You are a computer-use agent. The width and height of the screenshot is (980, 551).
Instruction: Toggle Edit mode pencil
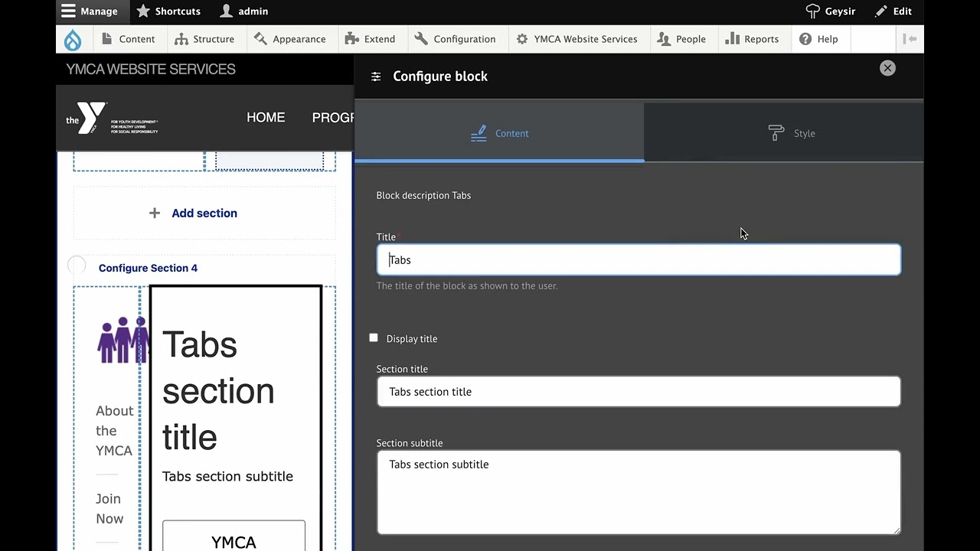[x=893, y=11]
